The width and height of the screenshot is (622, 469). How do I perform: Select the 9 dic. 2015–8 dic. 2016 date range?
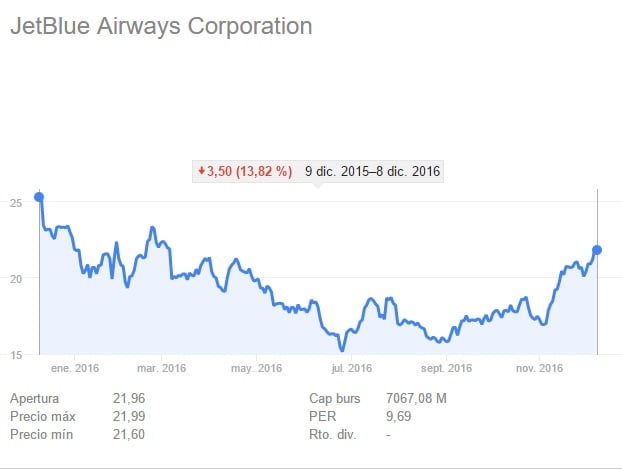[373, 171]
